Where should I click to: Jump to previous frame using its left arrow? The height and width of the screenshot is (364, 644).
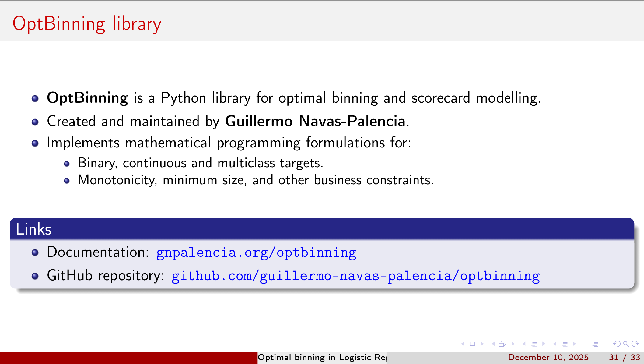[493, 344]
